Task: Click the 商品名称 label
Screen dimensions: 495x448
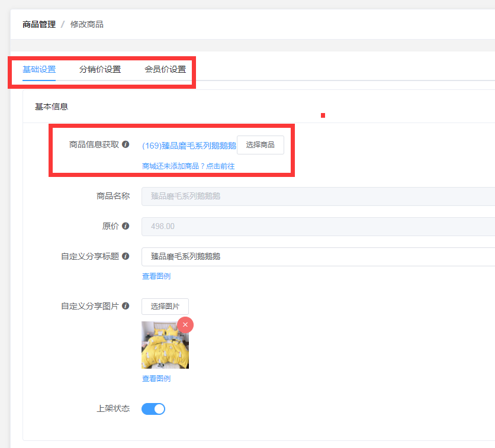Action: tap(113, 196)
